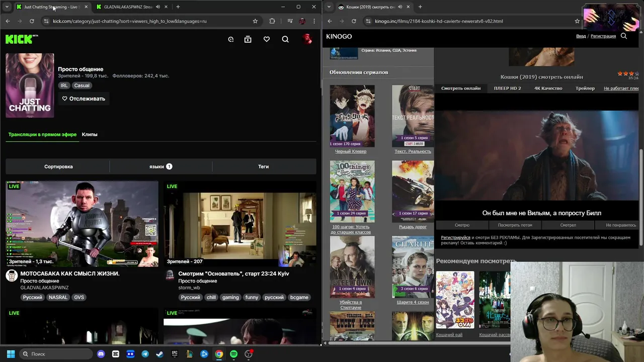644x362 pixels.
Task: Click the Смотрел button under player
Action: click(x=568, y=225)
